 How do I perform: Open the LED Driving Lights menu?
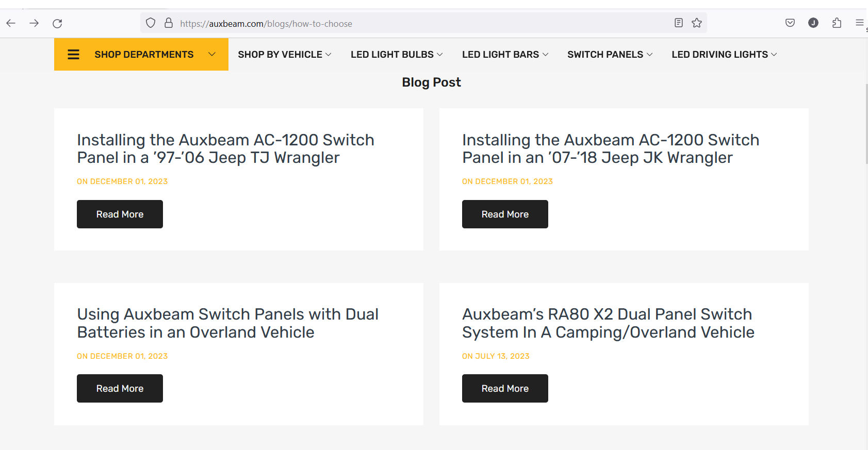[x=724, y=55]
